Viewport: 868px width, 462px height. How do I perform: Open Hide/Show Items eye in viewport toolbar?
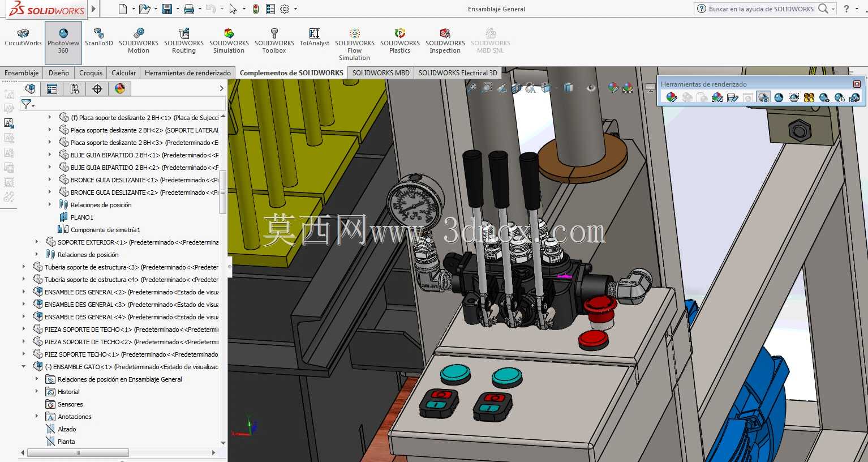(x=591, y=88)
